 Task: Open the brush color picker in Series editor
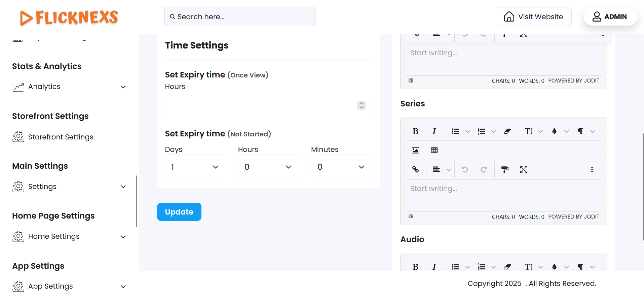(x=554, y=131)
